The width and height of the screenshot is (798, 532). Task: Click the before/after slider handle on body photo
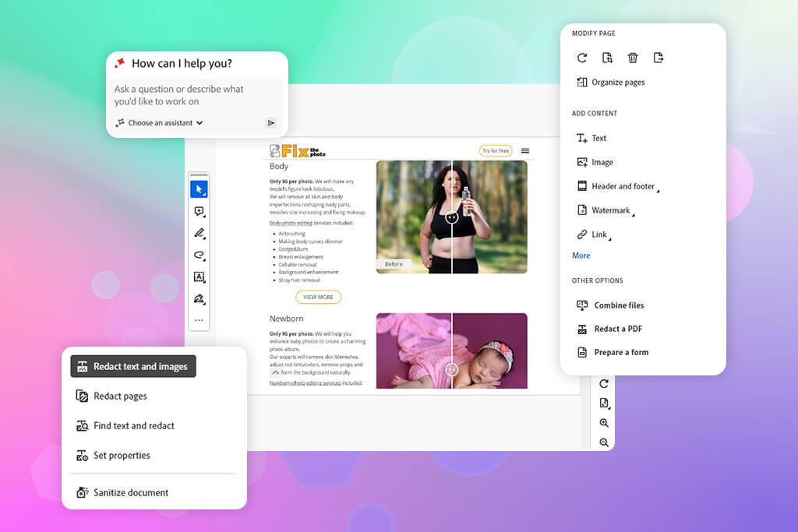[451, 217]
